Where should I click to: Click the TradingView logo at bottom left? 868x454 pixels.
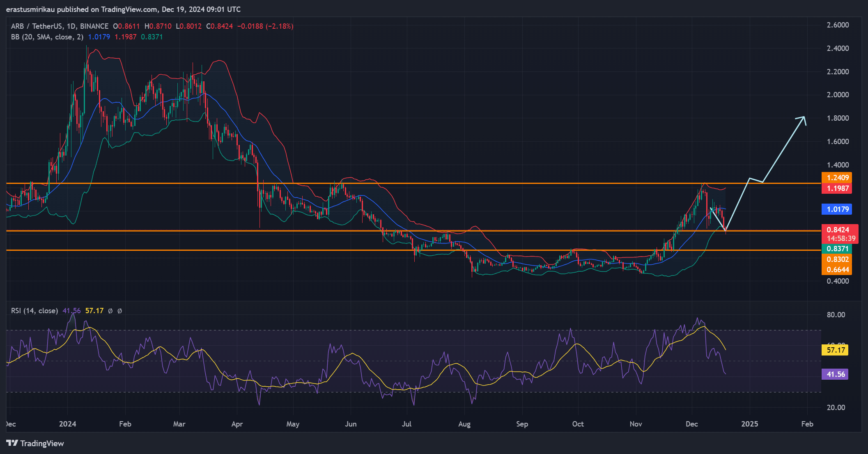pyautogui.click(x=35, y=443)
